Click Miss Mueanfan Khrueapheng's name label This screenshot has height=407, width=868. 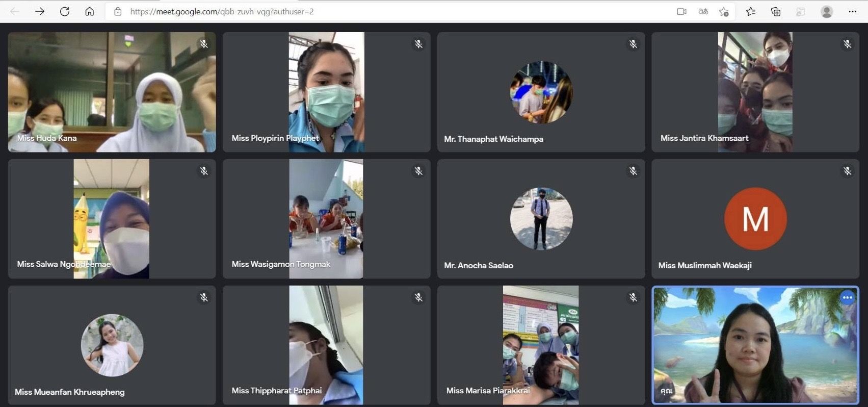70,392
